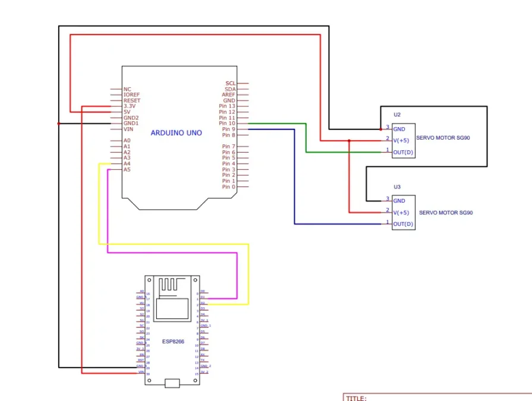Image resolution: width=532 pixels, height=401 pixels.
Task: Click Arduino analog pin A4
Action: tap(127, 164)
